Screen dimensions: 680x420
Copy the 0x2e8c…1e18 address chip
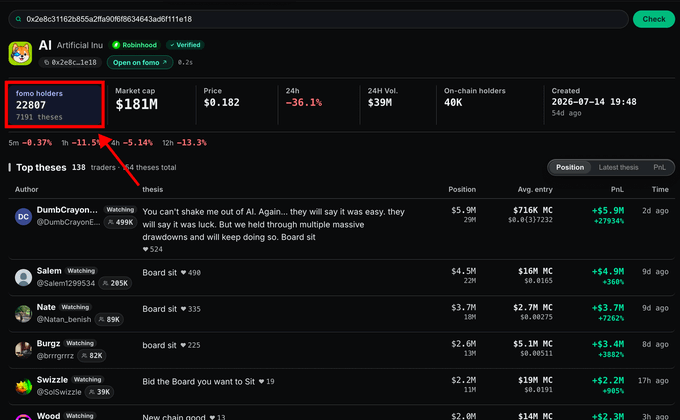click(70, 62)
